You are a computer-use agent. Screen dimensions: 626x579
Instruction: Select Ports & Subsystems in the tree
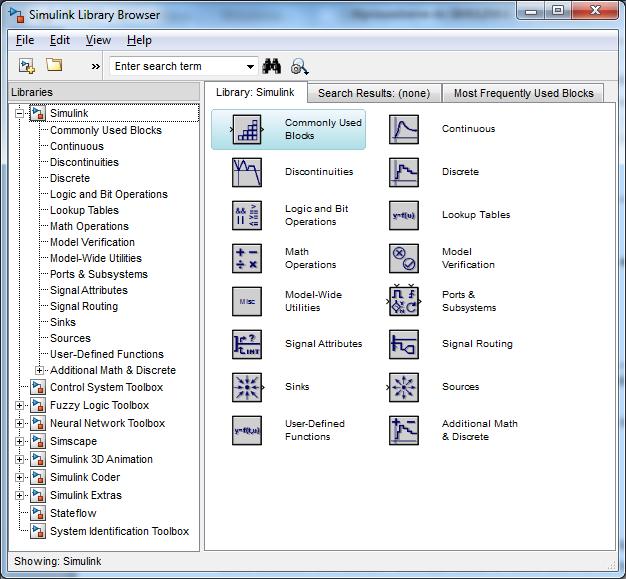99,274
